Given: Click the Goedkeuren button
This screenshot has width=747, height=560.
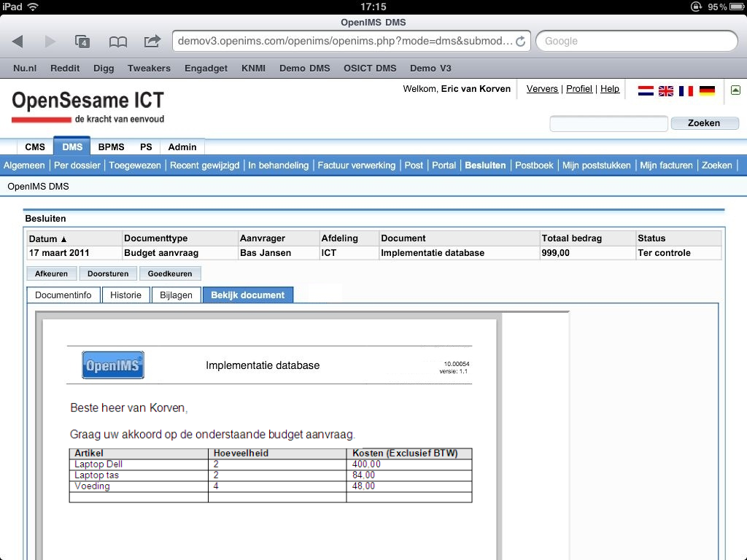Looking at the screenshot, I should pos(169,274).
